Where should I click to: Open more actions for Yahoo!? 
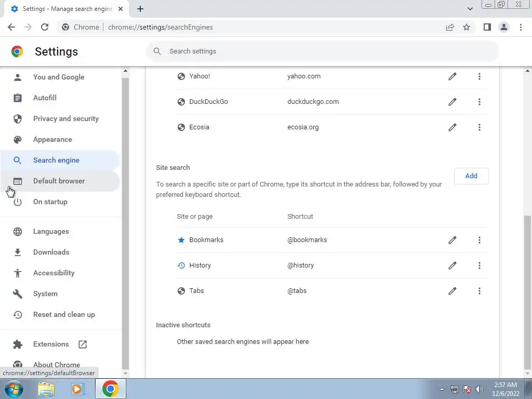(x=480, y=76)
